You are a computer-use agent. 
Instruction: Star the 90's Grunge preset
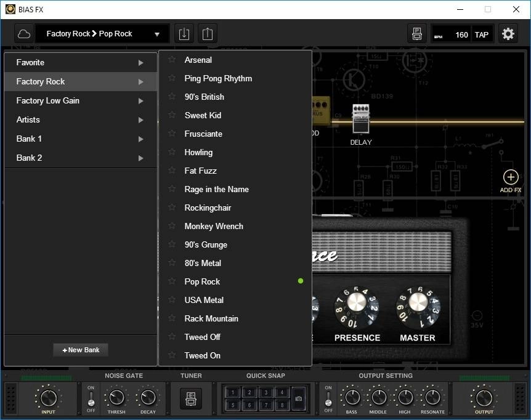(172, 244)
